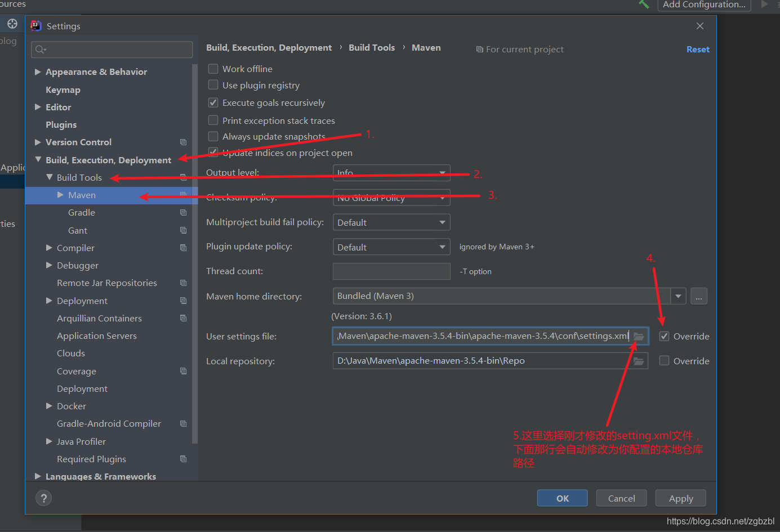
Task: Click the build hammer icon in the main window toolbar
Action: (x=644, y=5)
